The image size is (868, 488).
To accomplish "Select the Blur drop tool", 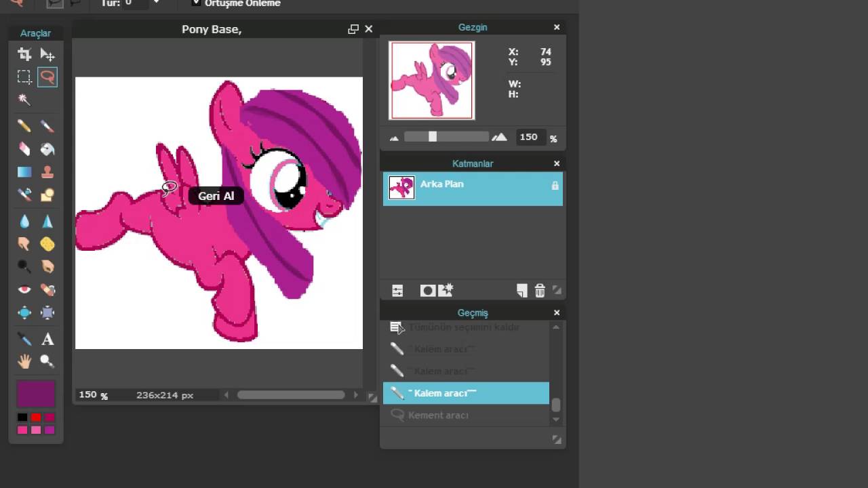I will (x=24, y=221).
